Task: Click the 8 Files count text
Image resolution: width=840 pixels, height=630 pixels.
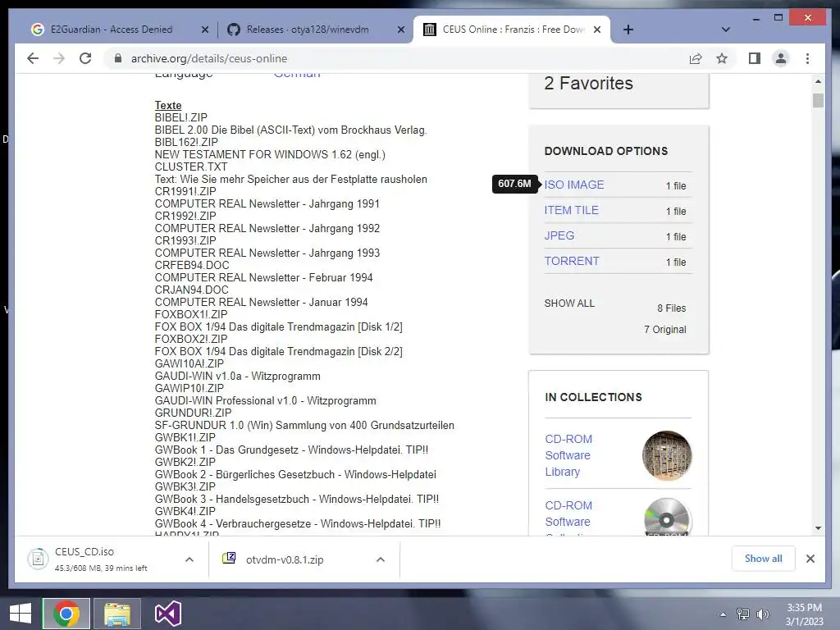Action: point(671,308)
